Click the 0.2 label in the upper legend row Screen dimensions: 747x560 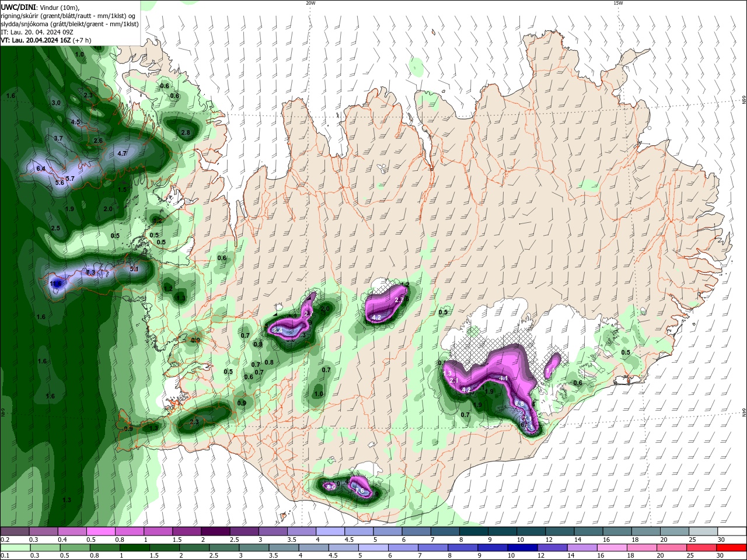(x=5, y=540)
